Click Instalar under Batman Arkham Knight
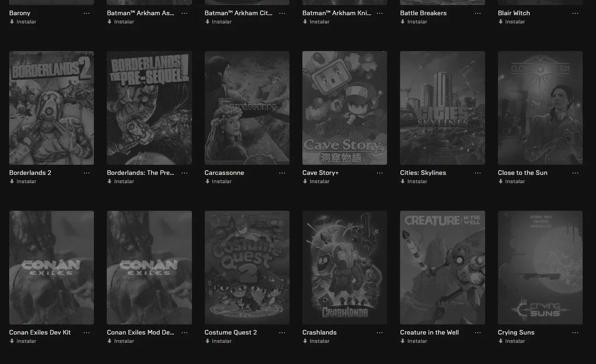Screen dimensions: 596x364 coord(316,22)
